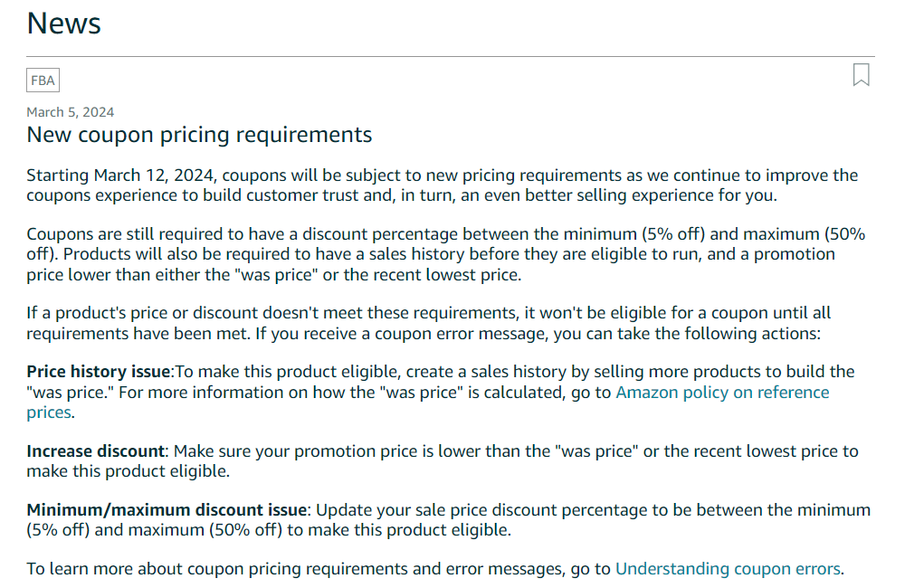
Task: Click the News page heading
Action: [63, 24]
